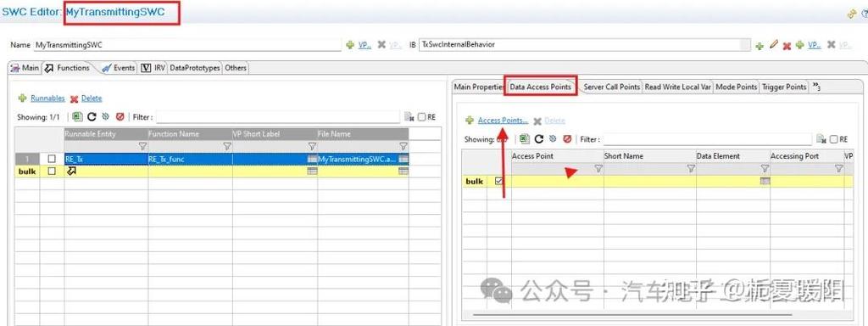Click refresh icon in runnables toolbar
This screenshot has width=868, height=326.
point(92,117)
